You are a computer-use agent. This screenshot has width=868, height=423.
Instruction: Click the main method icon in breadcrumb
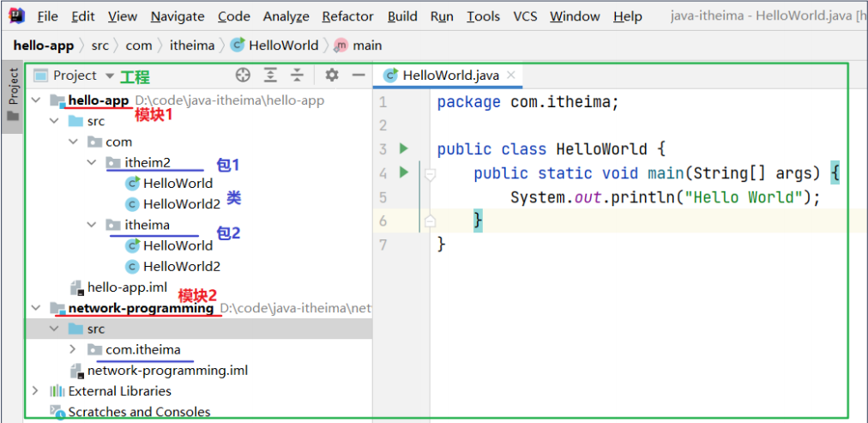pos(341,45)
